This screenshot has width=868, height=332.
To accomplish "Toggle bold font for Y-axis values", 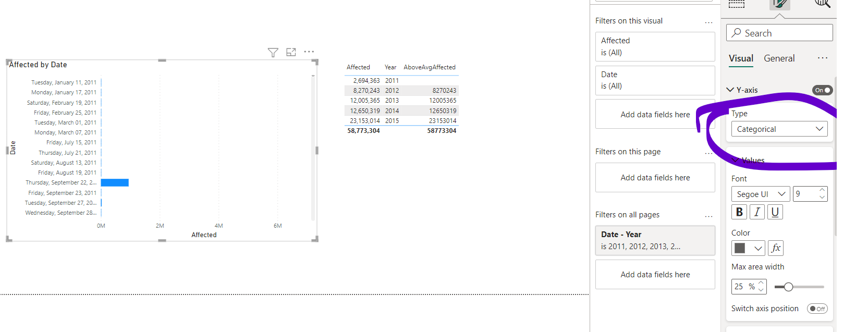I will 739,212.
